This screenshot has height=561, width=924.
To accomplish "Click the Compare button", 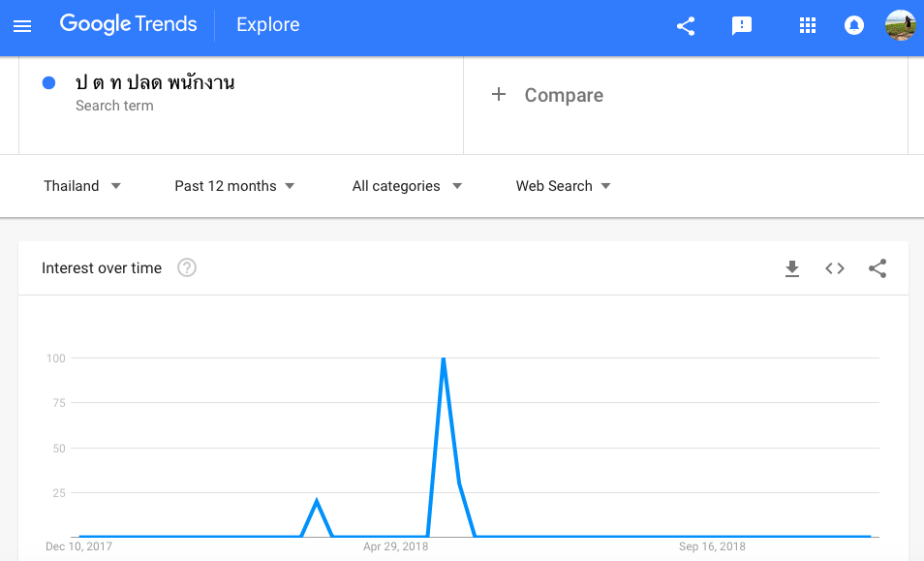I will tap(548, 95).
